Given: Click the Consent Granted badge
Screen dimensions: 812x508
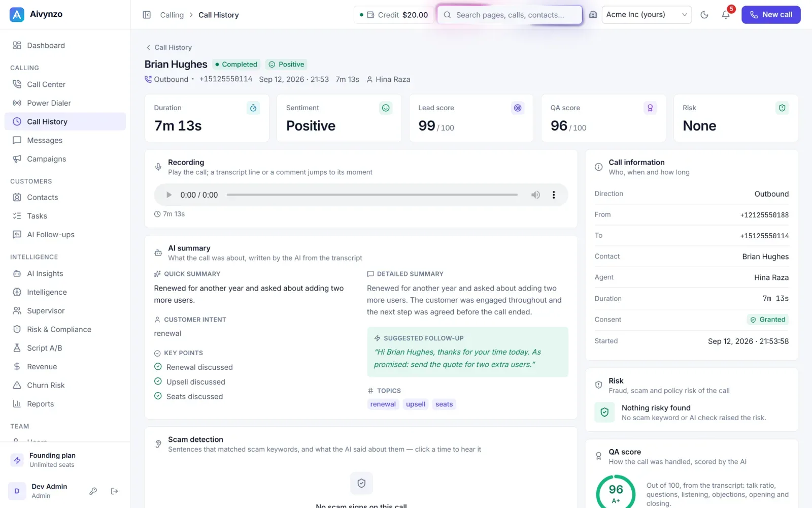Looking at the screenshot, I should point(767,320).
